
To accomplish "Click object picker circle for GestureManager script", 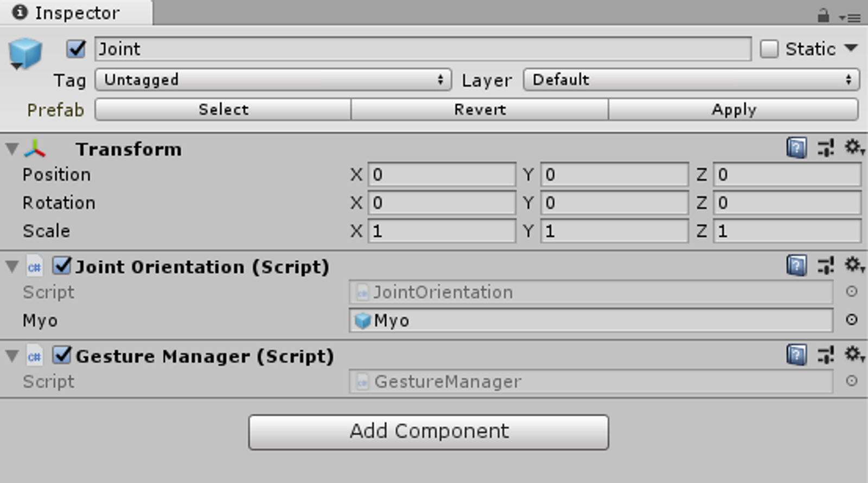I will (852, 381).
